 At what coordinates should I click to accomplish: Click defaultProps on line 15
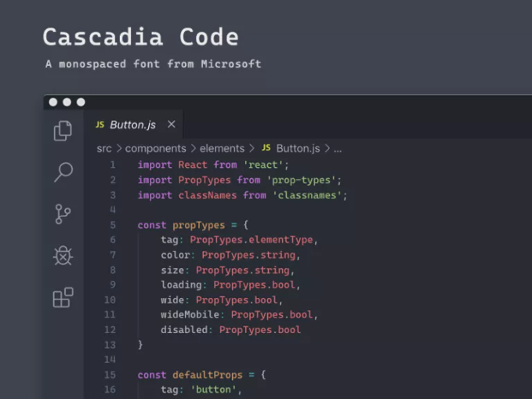[x=208, y=375]
